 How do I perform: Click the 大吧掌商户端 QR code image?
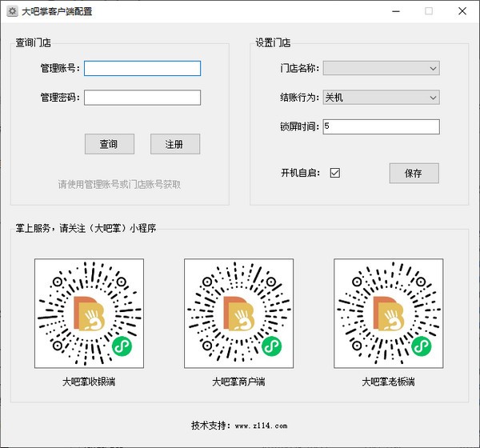click(x=238, y=313)
